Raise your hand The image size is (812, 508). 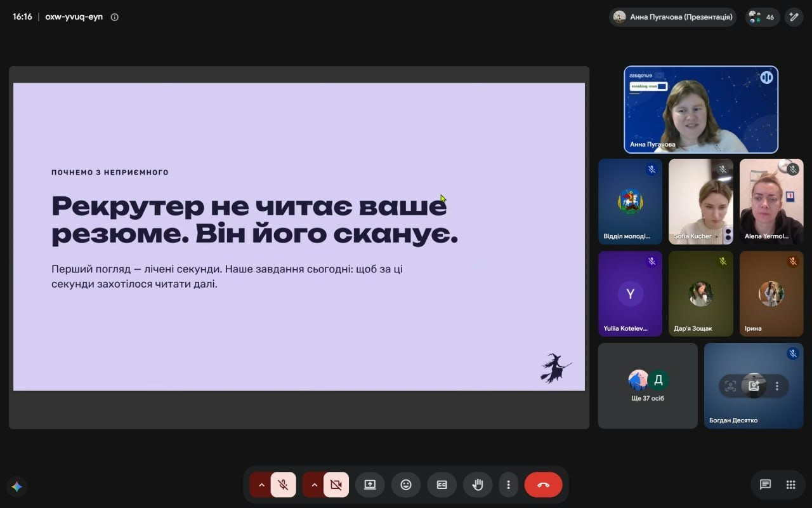pos(478,485)
